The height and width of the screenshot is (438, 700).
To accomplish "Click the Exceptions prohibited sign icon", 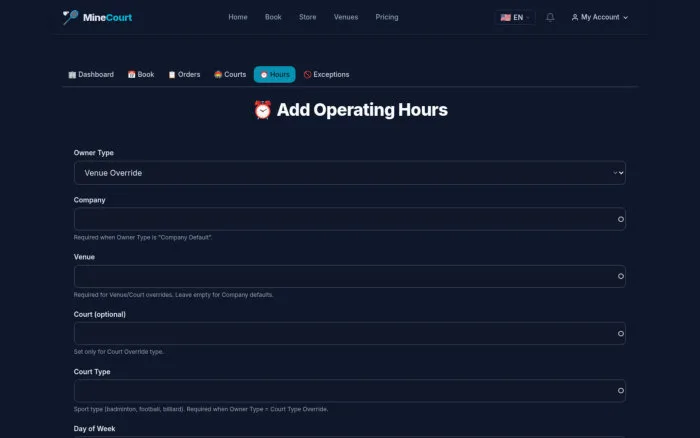I will pyautogui.click(x=307, y=75).
